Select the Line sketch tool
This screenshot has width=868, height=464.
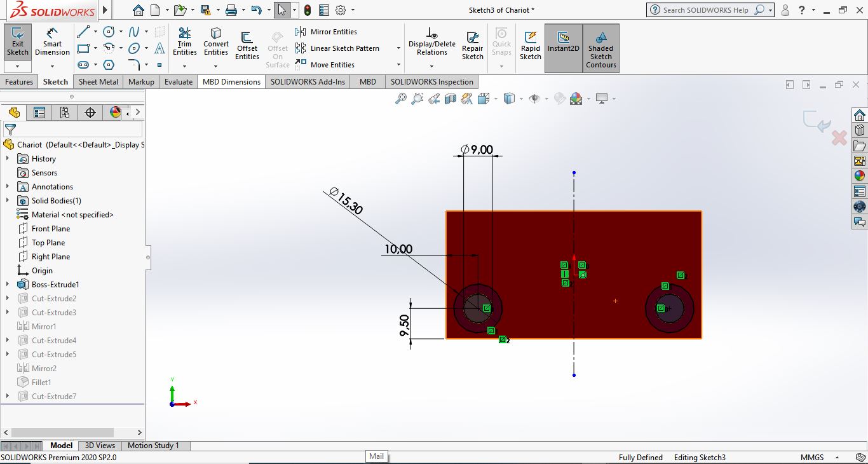[83, 32]
